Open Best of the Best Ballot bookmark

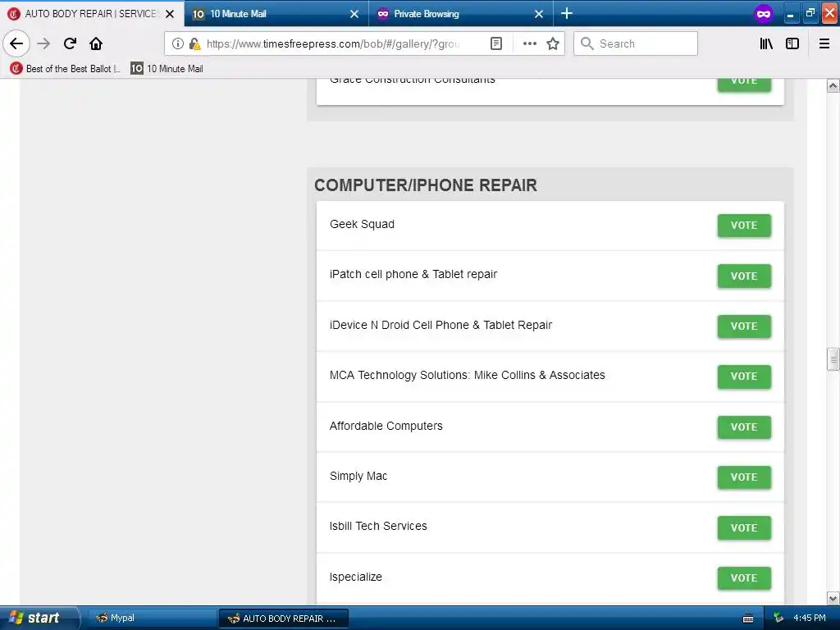point(66,69)
